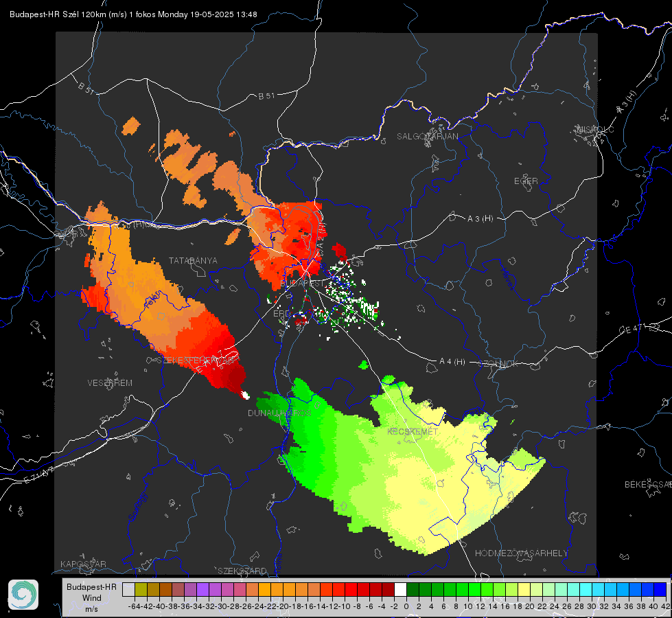Click the MISKOLC city label

pos(595,129)
